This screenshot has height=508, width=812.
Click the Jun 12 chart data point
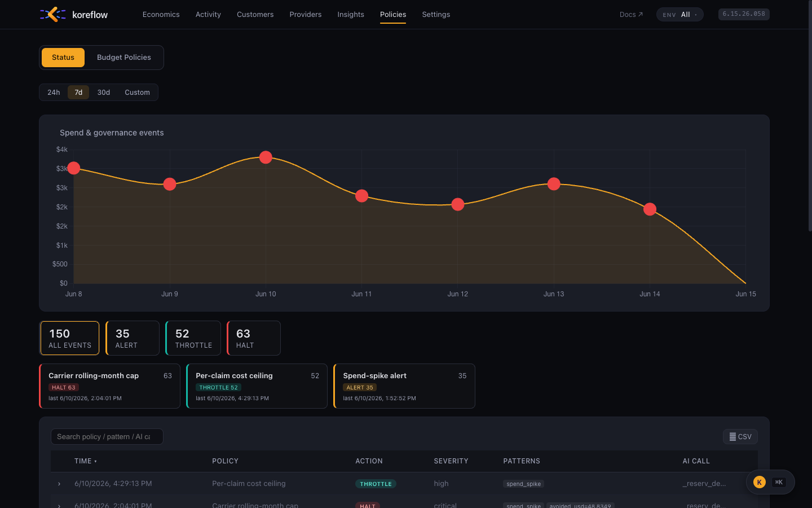[458, 204]
